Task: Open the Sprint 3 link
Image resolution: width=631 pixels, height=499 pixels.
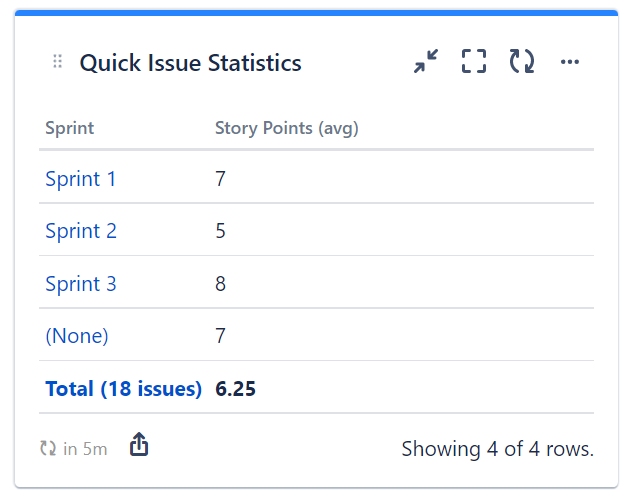Action: pos(81,284)
